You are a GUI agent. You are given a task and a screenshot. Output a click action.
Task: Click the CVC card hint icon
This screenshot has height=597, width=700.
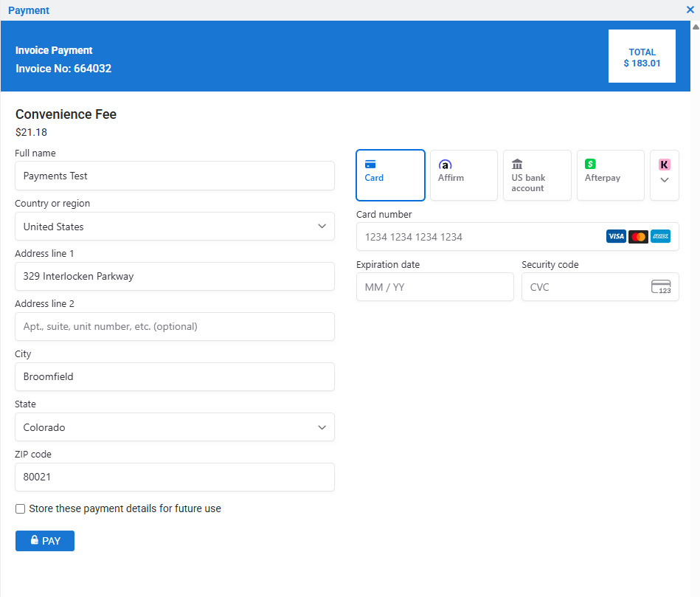[x=661, y=287]
